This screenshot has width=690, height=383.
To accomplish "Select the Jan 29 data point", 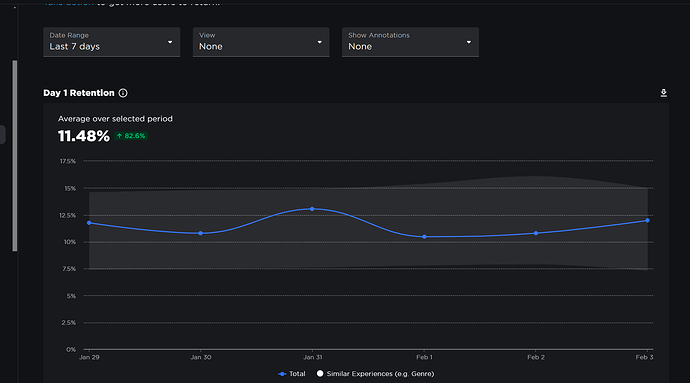I will coord(89,223).
